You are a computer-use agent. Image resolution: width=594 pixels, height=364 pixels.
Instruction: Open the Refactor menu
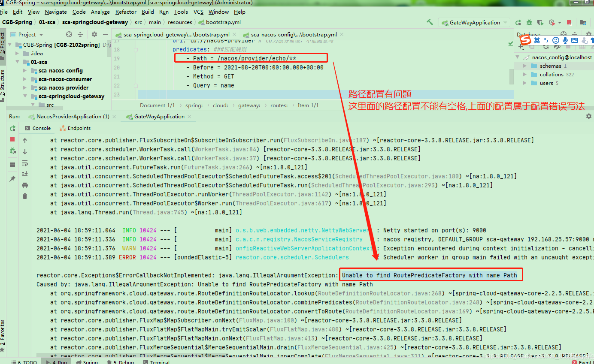point(126,12)
